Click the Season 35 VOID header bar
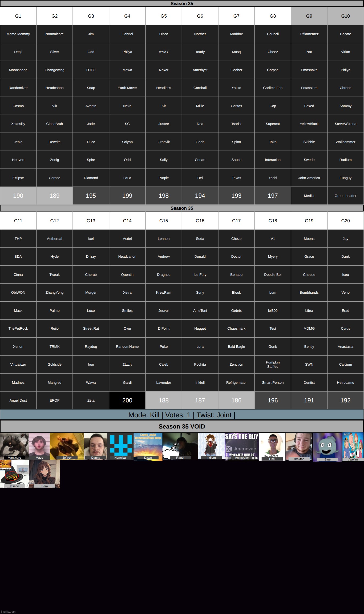 point(182,426)
